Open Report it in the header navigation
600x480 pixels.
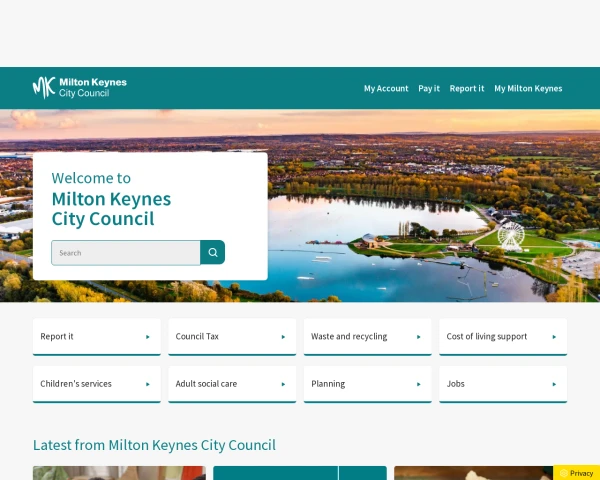467,88
